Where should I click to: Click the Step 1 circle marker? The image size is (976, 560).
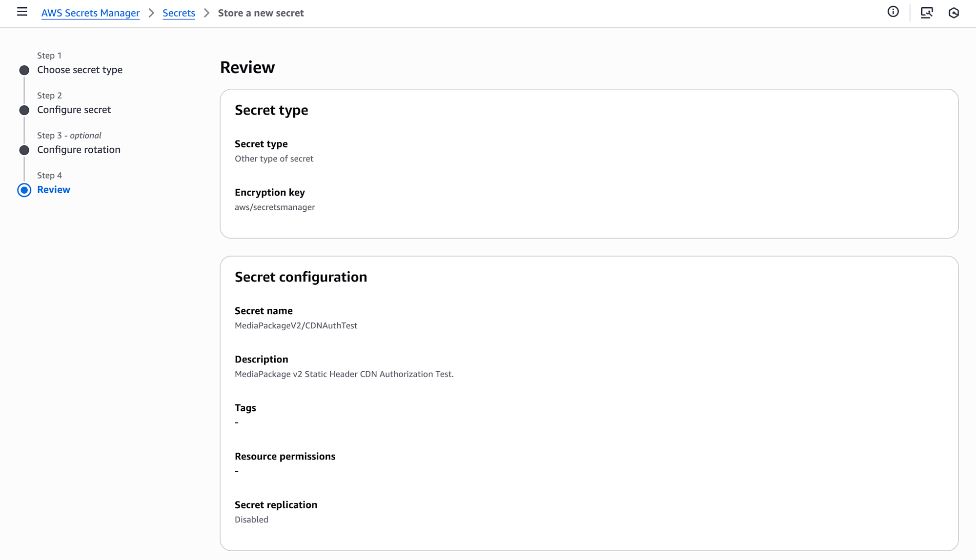point(24,70)
